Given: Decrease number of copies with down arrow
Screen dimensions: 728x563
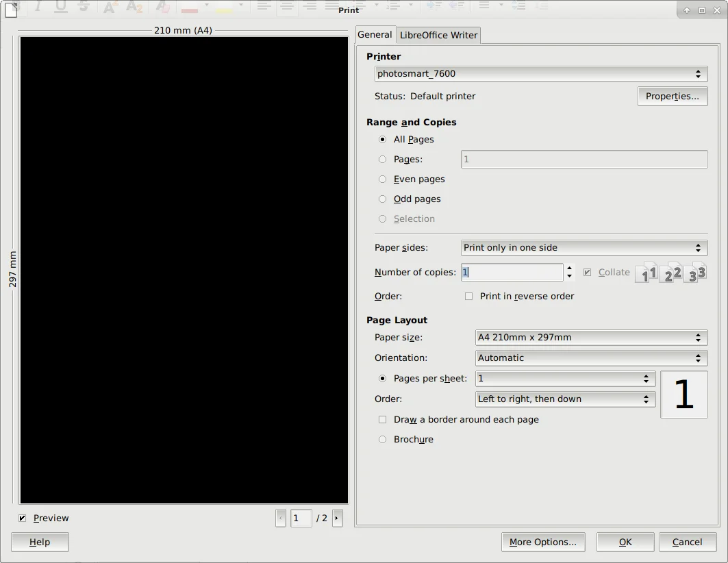Looking at the screenshot, I should 569,276.
